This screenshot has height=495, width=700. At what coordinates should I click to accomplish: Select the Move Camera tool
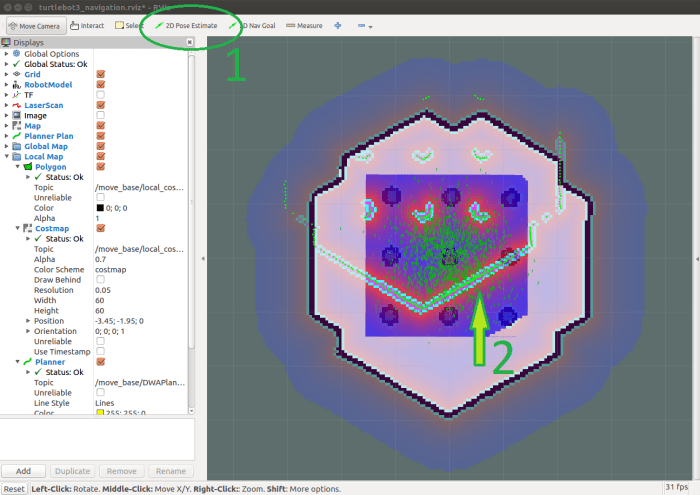(36, 26)
